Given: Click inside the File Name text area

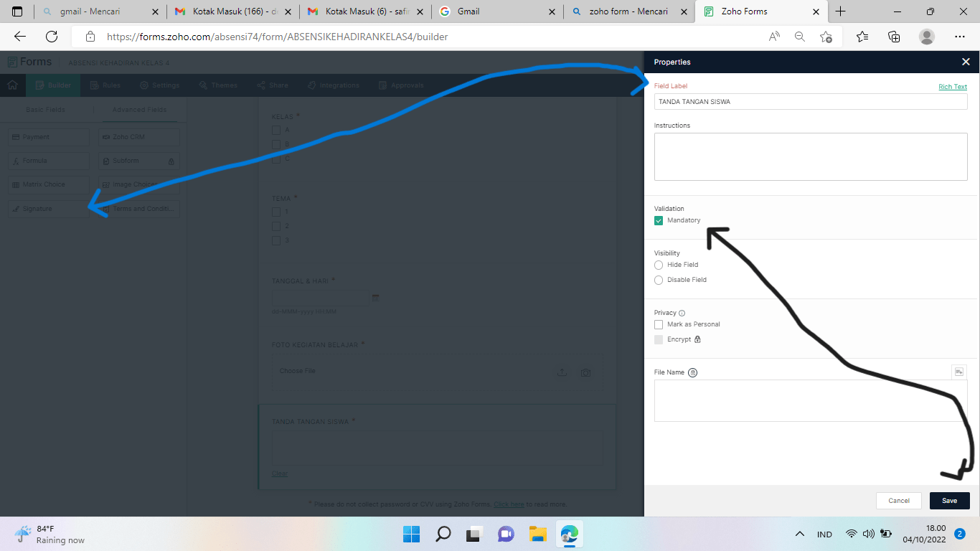Looking at the screenshot, I should pyautogui.click(x=811, y=401).
